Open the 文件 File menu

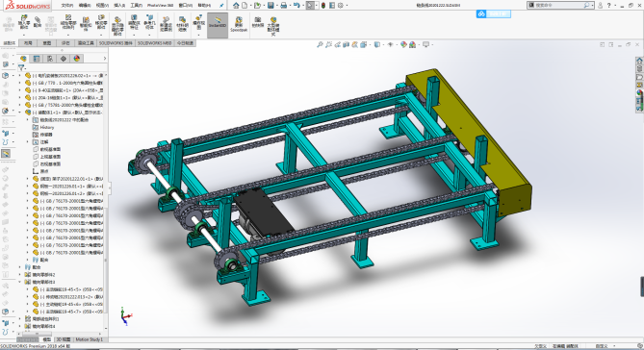tap(67, 6)
